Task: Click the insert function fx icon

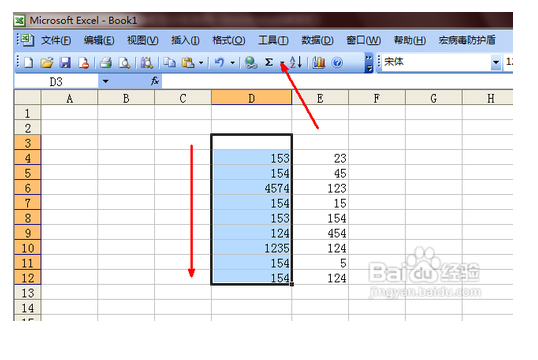Action: tap(155, 81)
